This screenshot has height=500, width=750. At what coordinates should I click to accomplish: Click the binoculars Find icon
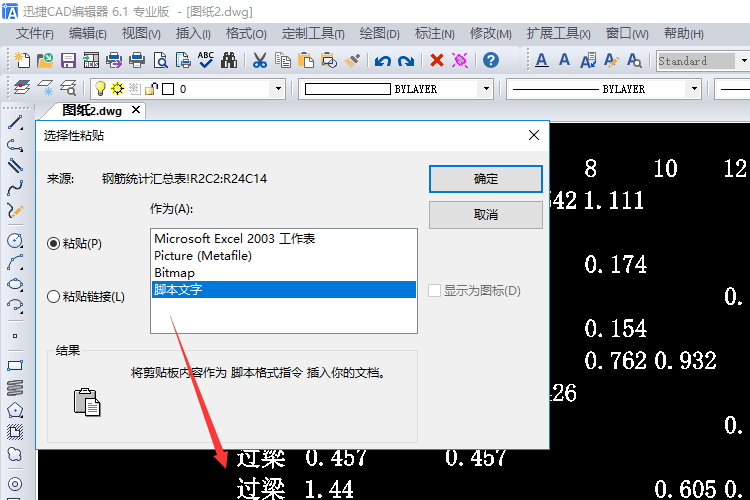point(229,61)
